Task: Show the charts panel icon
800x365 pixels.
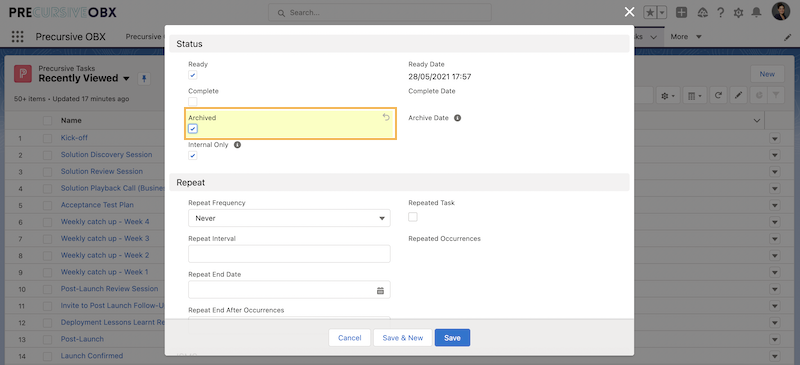Action: [x=759, y=95]
